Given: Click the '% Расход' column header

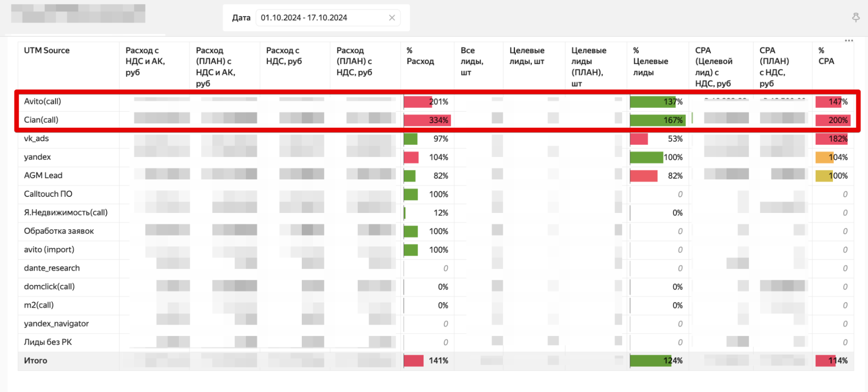Looking at the screenshot, I should (x=420, y=56).
